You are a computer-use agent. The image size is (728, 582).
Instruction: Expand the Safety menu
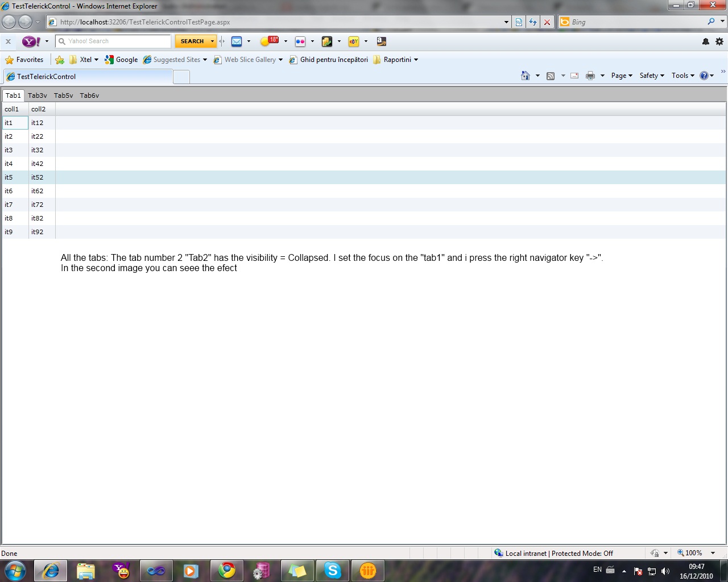point(652,76)
